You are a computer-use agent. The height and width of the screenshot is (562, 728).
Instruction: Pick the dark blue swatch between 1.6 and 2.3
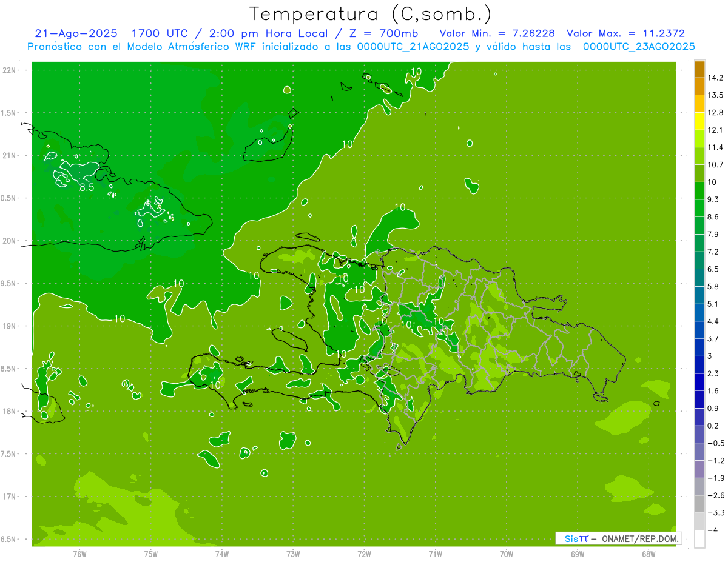(x=699, y=382)
